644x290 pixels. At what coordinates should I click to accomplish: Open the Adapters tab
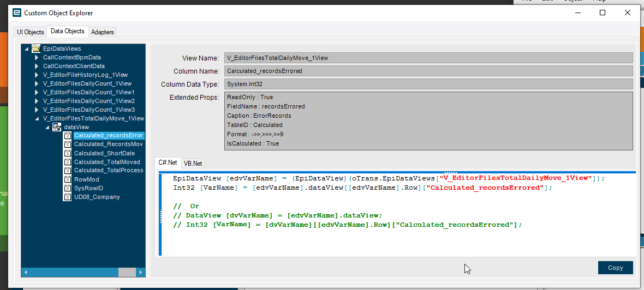click(x=102, y=32)
